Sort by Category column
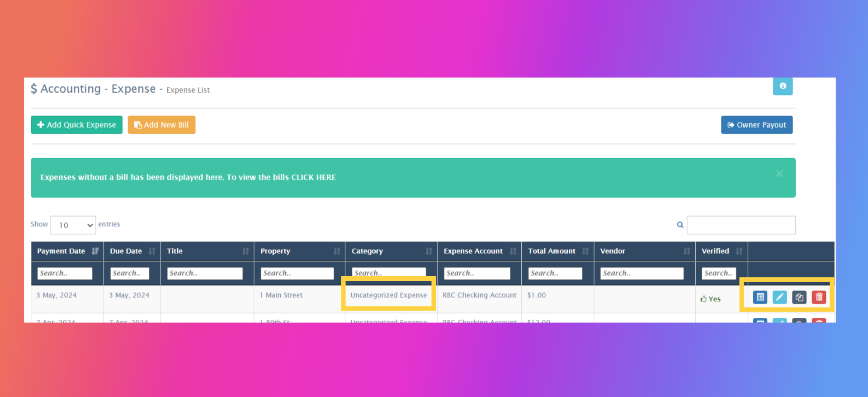 point(391,251)
